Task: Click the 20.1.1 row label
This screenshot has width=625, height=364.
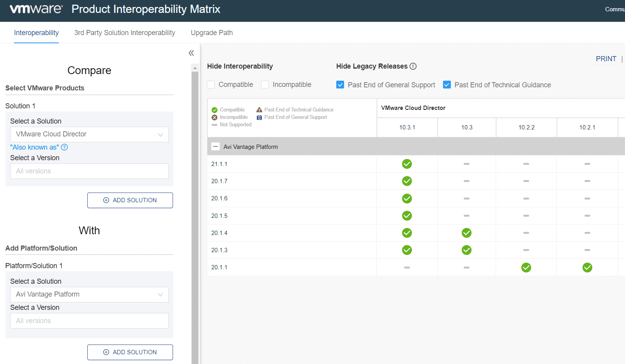Action: tap(219, 267)
